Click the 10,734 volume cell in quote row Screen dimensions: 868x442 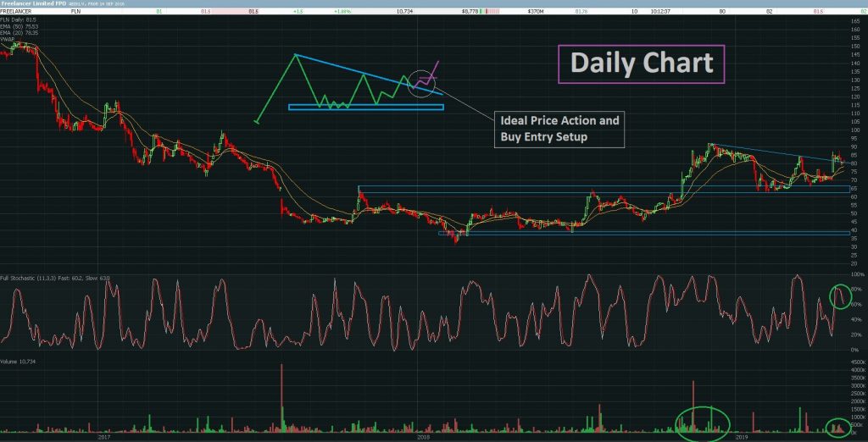pyautogui.click(x=404, y=11)
